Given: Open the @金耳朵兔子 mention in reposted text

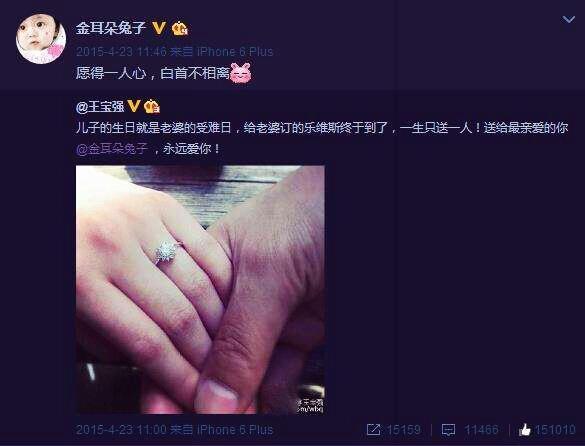Looking at the screenshot, I should (x=112, y=149).
